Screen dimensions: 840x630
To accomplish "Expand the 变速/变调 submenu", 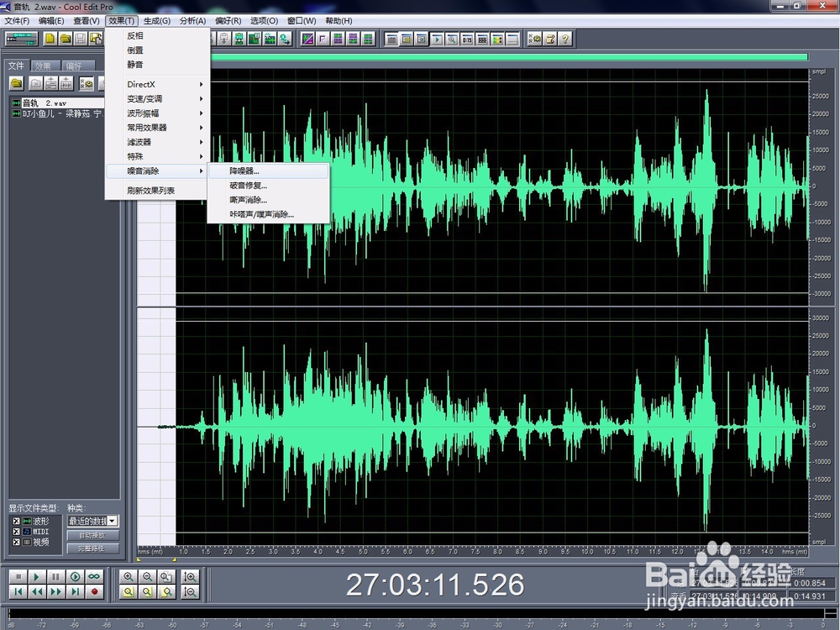I will coord(158,98).
